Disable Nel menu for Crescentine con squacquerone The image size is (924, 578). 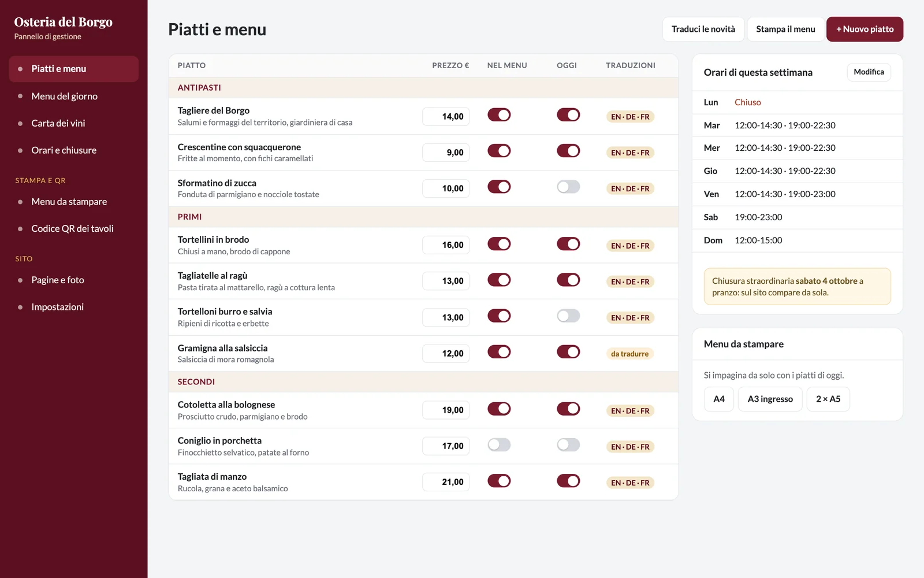point(499,151)
